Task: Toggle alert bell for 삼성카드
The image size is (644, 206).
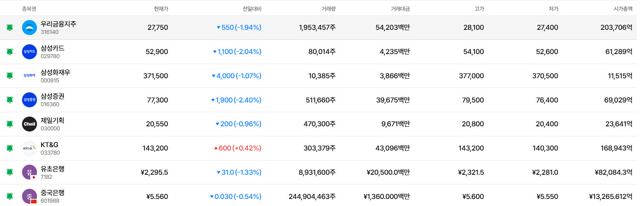Action: [10, 52]
